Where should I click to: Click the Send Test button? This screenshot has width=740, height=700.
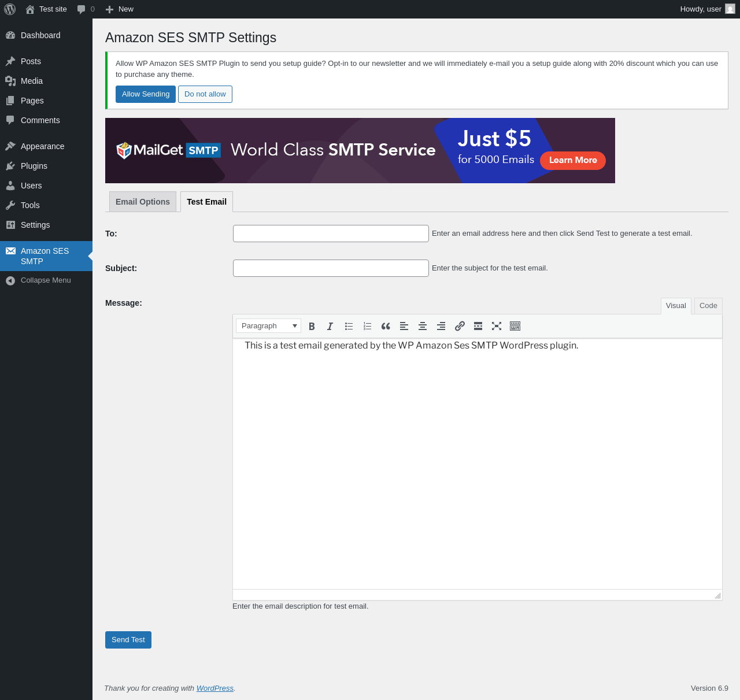[128, 640]
